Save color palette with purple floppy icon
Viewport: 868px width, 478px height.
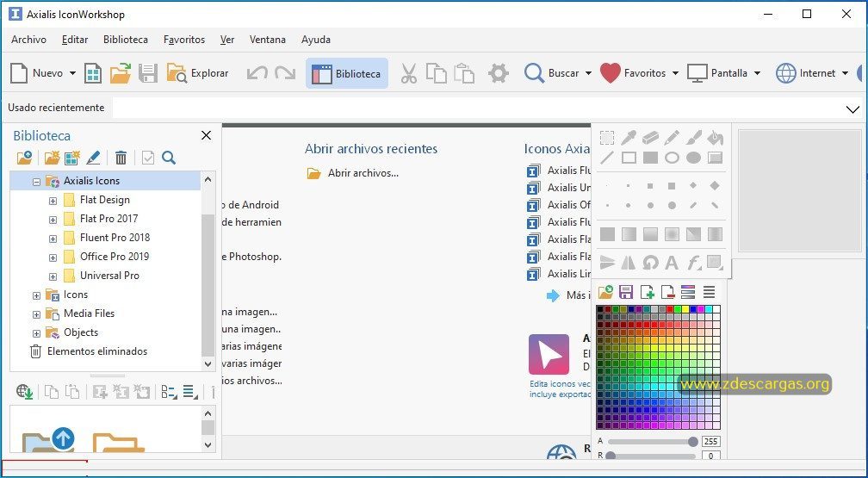626,291
